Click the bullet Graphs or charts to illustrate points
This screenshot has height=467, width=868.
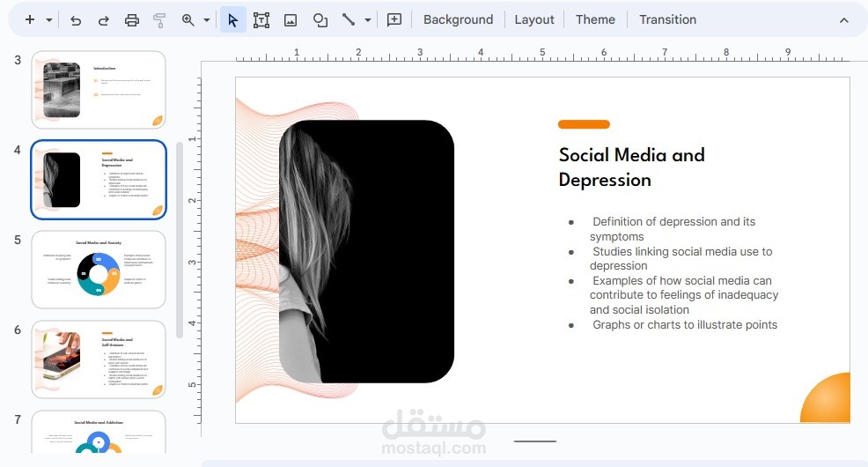tap(684, 324)
